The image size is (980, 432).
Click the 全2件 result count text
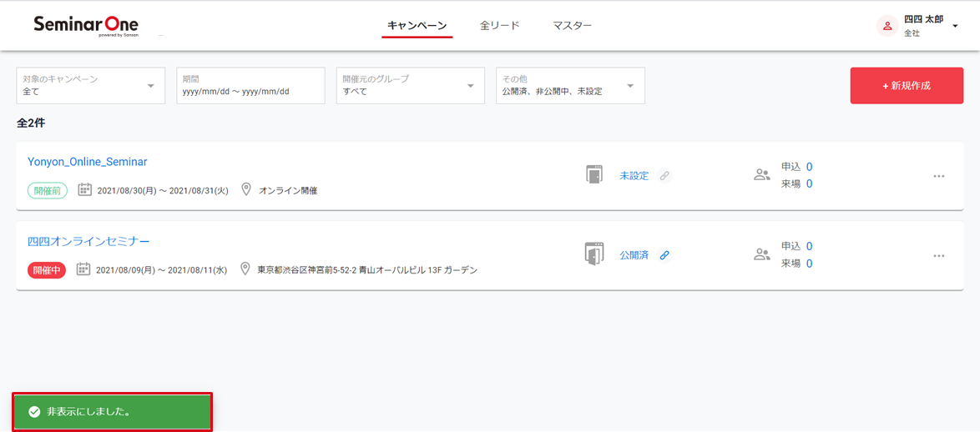(31, 123)
